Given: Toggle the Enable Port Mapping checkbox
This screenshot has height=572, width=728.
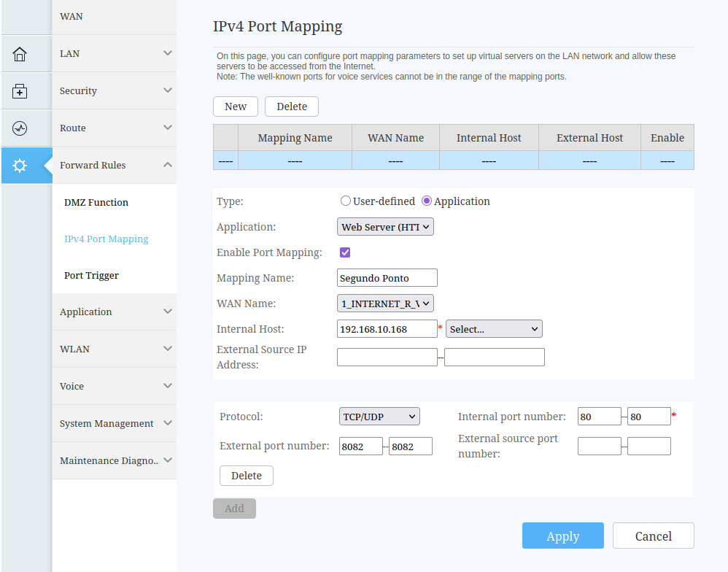Looking at the screenshot, I should click(x=346, y=252).
